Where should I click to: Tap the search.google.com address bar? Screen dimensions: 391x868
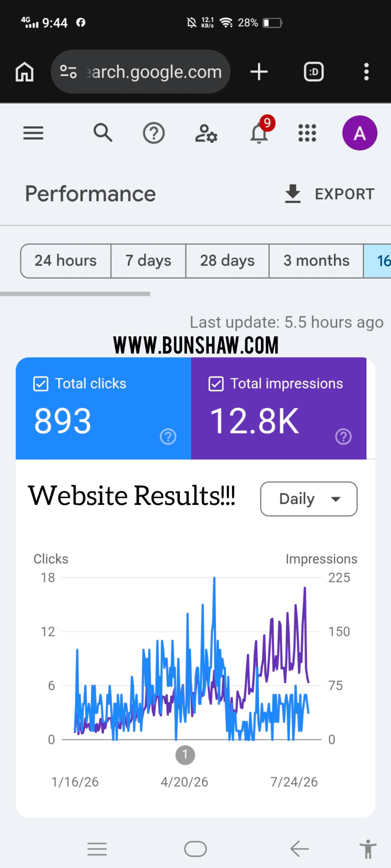tap(141, 72)
